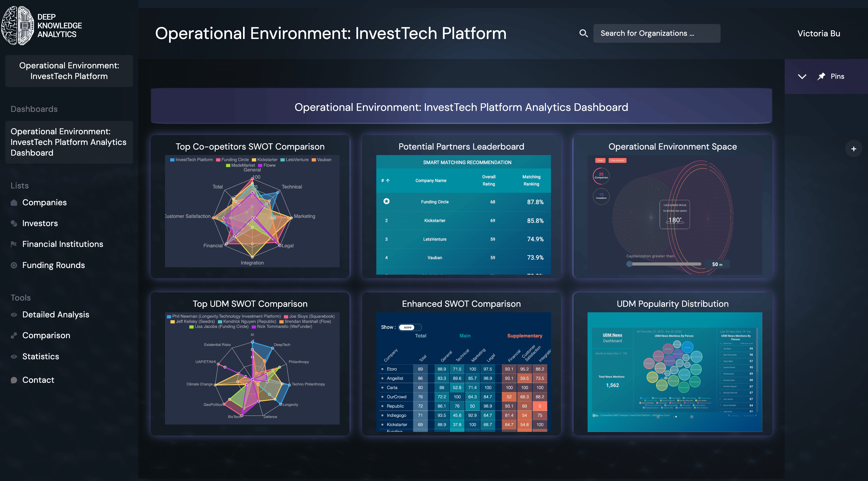
Task: Toggle the Show score switch
Action: point(410,328)
